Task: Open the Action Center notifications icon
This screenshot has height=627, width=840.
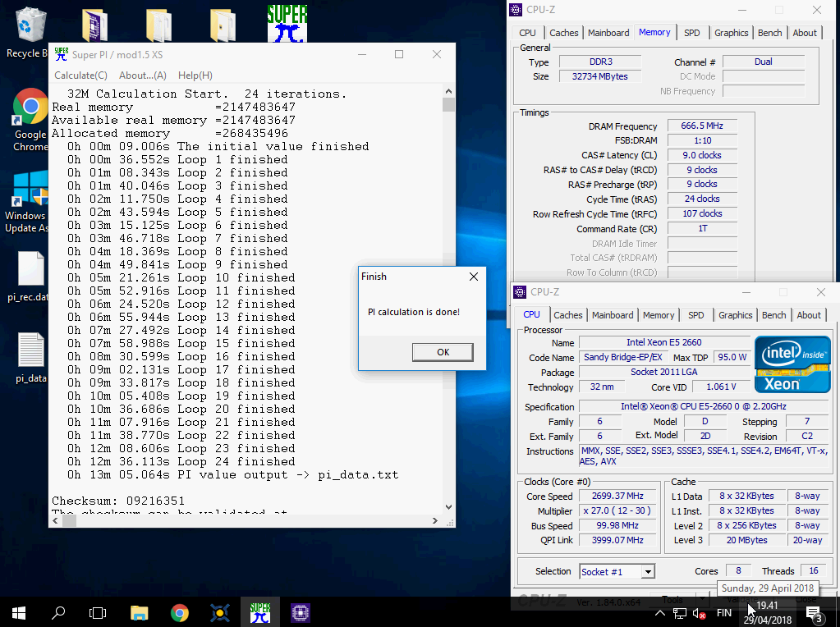Action: point(814,614)
